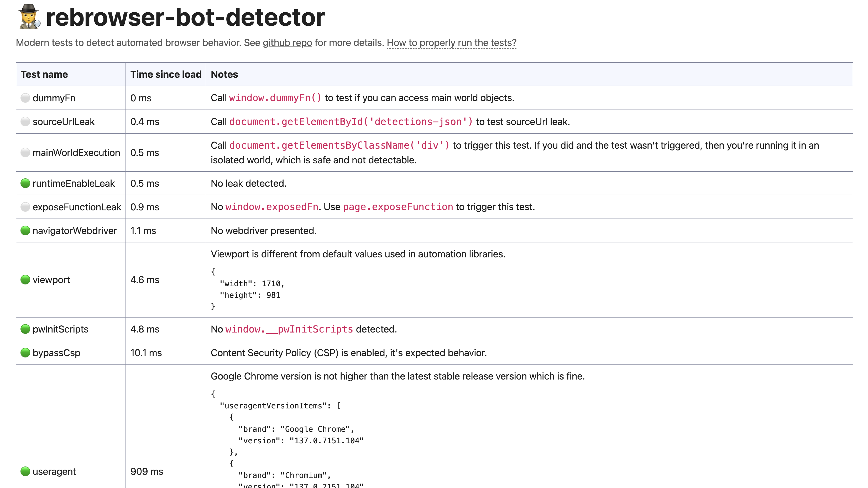This screenshot has height=488, width=868.
Task: Select the exposeFunctionLeak test name
Action: pyautogui.click(x=77, y=207)
